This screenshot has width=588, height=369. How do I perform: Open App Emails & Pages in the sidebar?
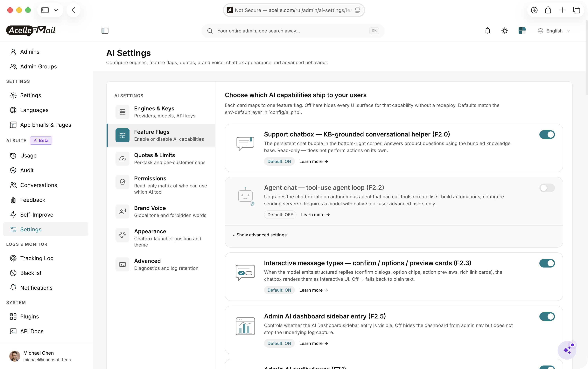(46, 125)
